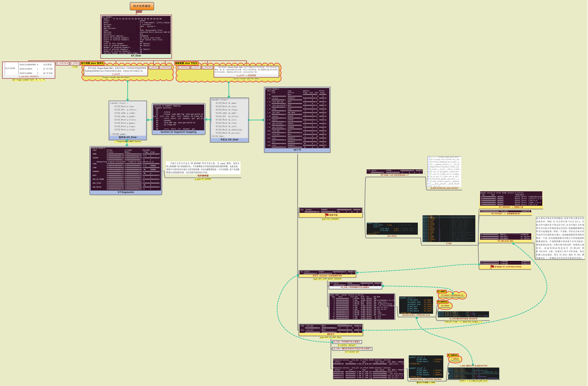This screenshot has width=588, height=386.
Task: Collapse the branch under the 38个节 node
Action: coord(297,153)
